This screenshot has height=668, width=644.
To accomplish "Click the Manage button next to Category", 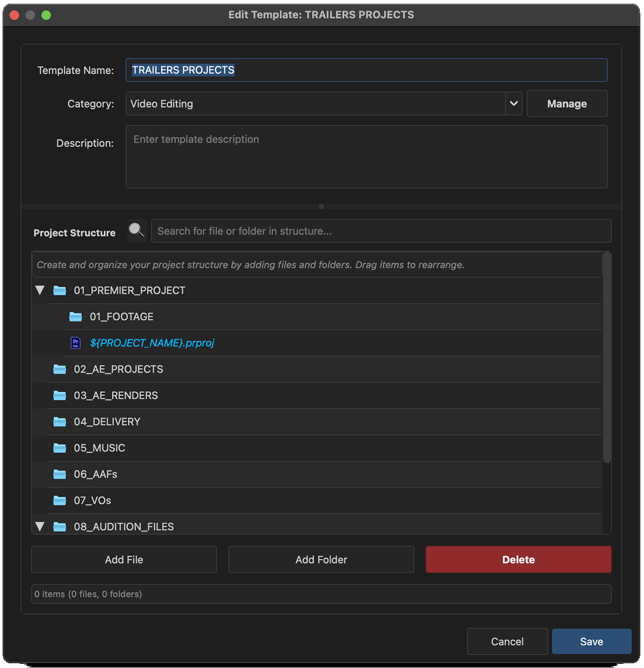I will pyautogui.click(x=567, y=103).
